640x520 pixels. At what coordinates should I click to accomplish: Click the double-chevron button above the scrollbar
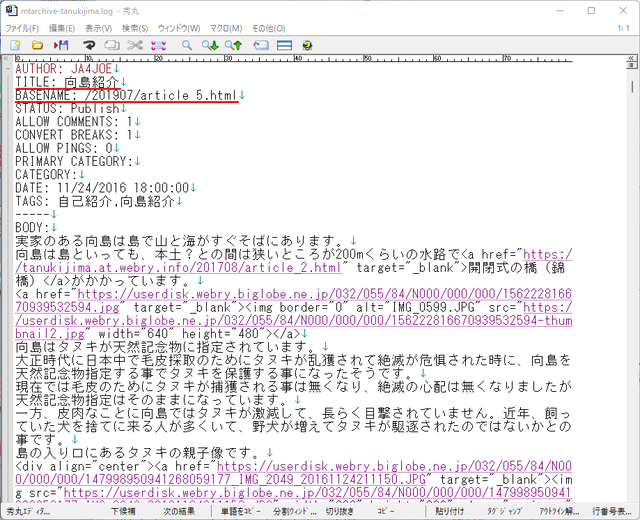coord(631,58)
